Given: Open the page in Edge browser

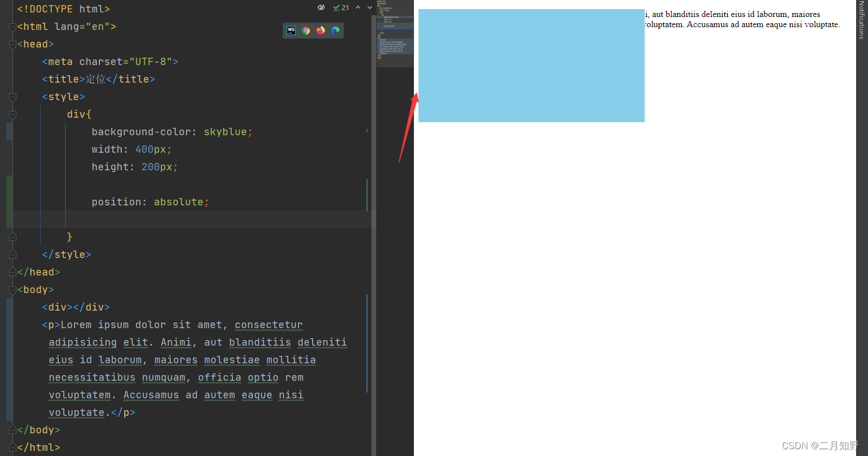Looking at the screenshot, I should pos(335,31).
